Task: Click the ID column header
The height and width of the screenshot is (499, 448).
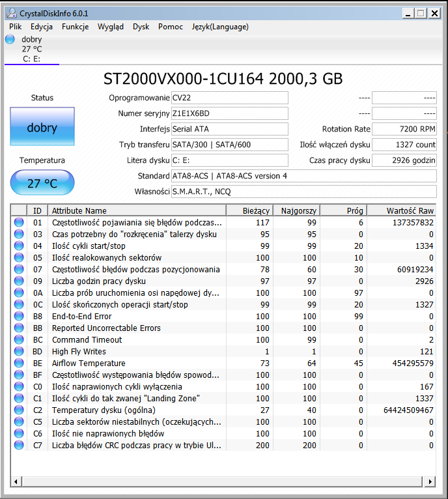Action: click(38, 210)
